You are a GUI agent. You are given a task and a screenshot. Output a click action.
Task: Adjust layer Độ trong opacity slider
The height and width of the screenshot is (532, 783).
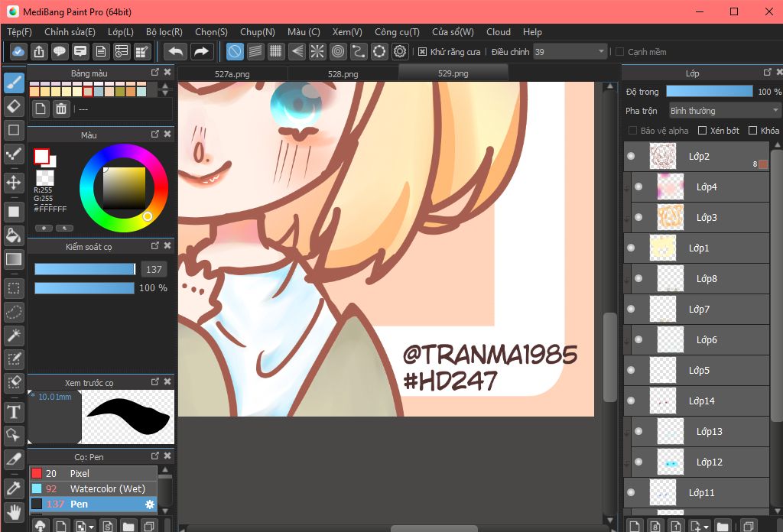click(x=709, y=91)
